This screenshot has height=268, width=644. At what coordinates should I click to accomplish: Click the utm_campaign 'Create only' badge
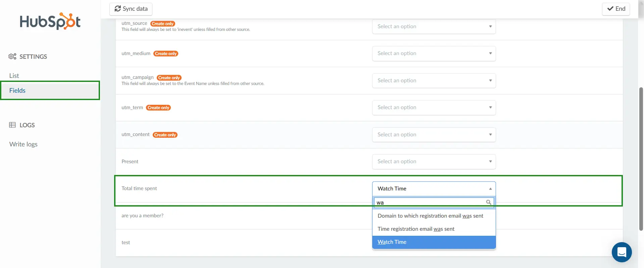[x=169, y=78]
